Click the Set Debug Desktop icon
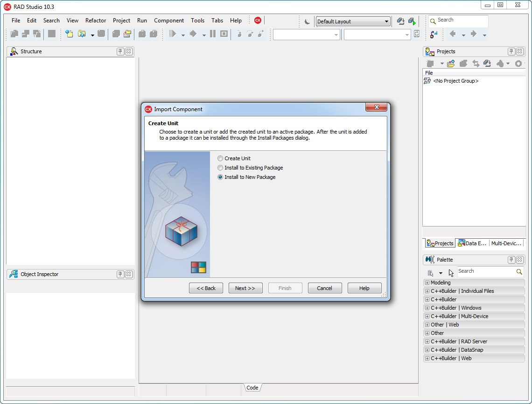 (x=412, y=21)
